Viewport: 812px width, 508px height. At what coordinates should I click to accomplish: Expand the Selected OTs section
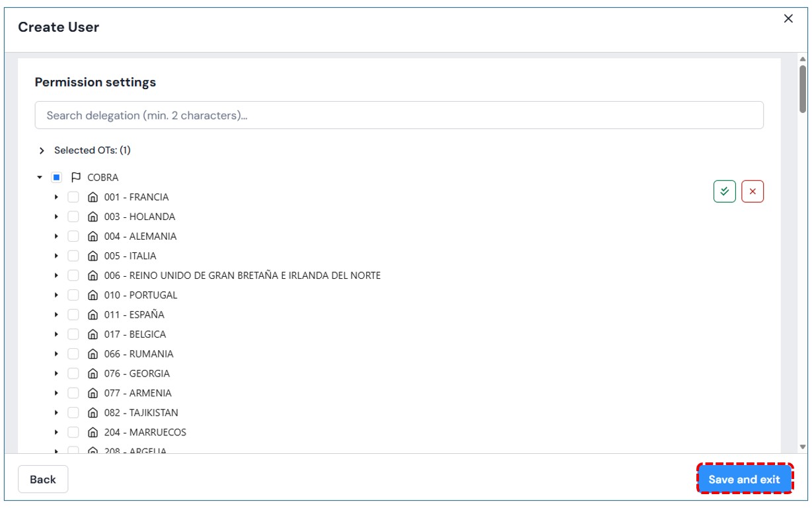42,151
